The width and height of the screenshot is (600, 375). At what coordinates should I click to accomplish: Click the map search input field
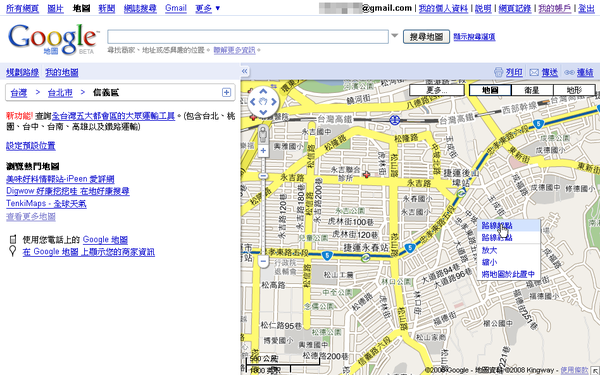tap(248, 37)
